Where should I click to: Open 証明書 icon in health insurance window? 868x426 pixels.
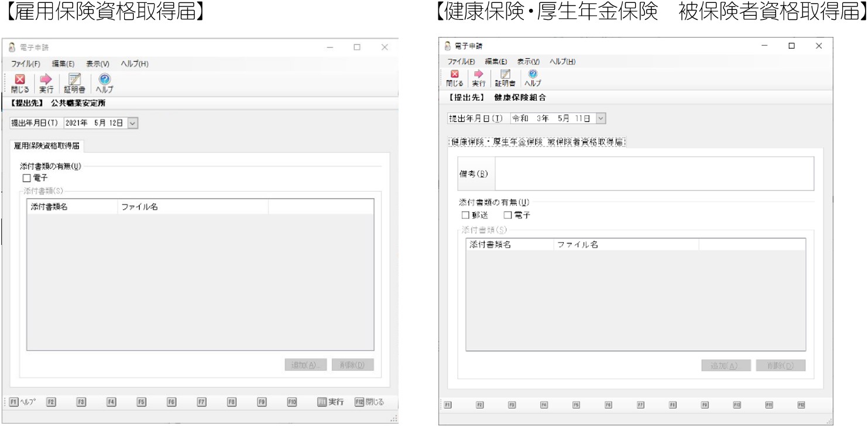pyautogui.click(x=505, y=74)
